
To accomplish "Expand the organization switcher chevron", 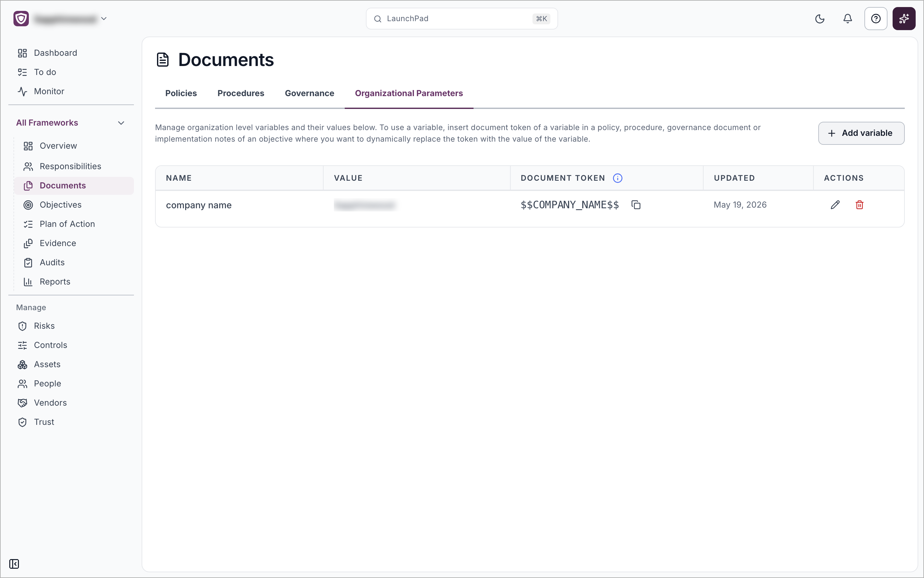I will pyautogui.click(x=103, y=19).
